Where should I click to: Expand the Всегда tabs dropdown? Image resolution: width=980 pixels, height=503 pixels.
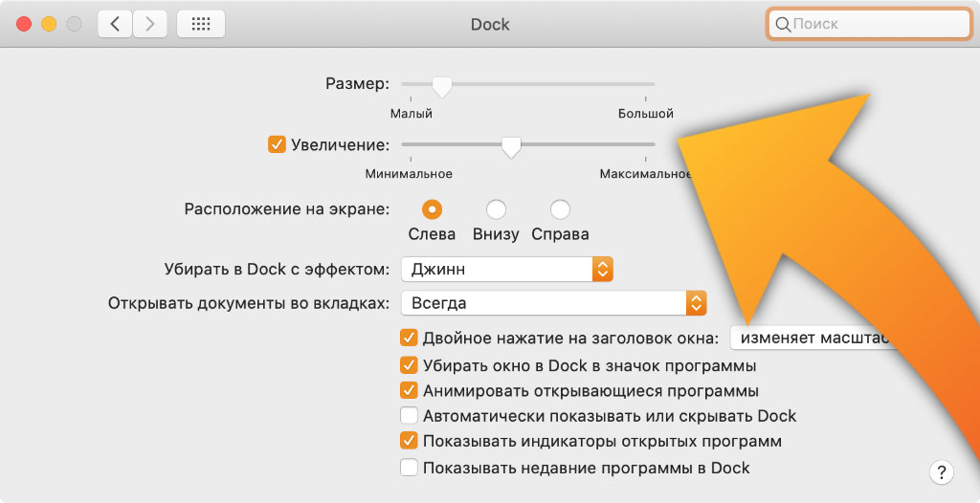point(553,303)
